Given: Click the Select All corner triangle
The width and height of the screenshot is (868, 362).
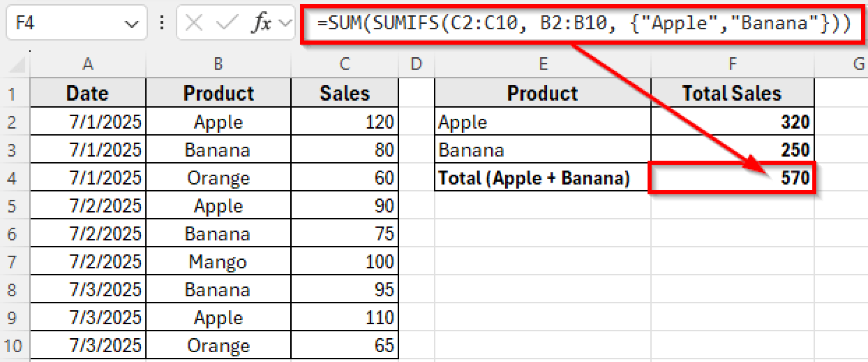Looking at the screenshot, I should tap(18, 65).
